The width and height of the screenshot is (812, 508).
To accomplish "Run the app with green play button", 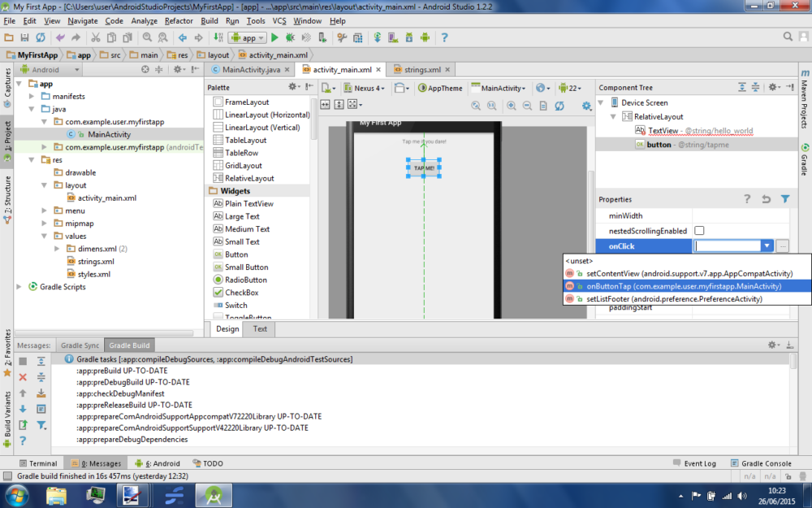I will (x=274, y=37).
